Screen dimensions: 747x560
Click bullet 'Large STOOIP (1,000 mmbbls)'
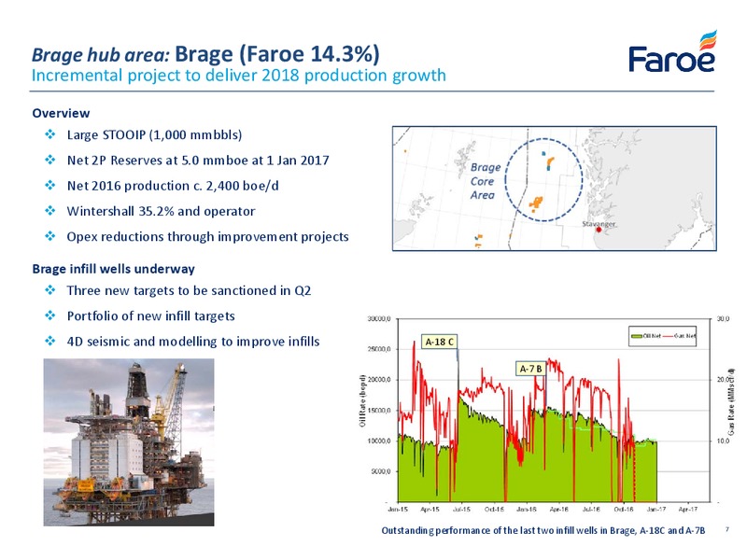coord(154,135)
